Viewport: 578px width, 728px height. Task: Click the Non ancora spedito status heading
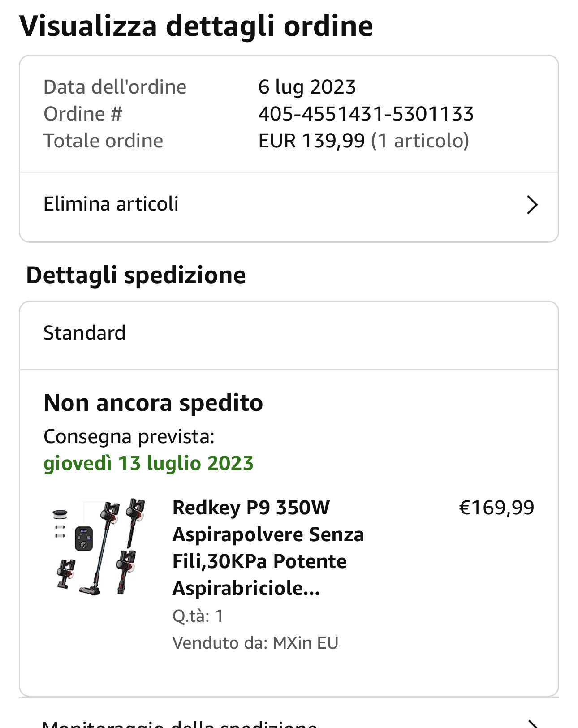tap(153, 403)
